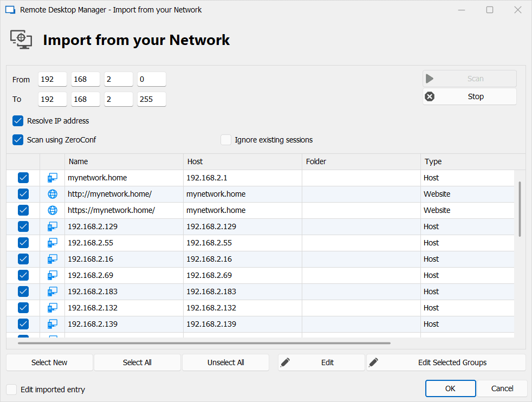Disable Scan using ZeroConf option
Screen dimensions: 532x402
18,140
